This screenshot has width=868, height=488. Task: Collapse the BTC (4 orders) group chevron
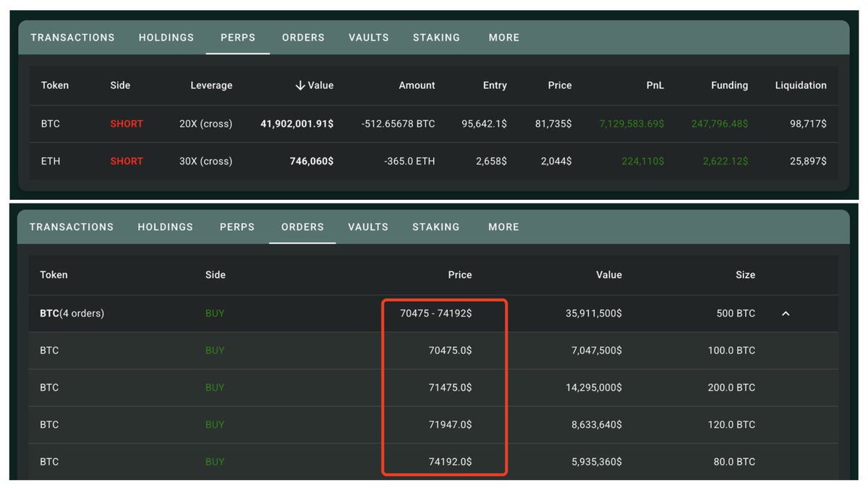coord(786,314)
